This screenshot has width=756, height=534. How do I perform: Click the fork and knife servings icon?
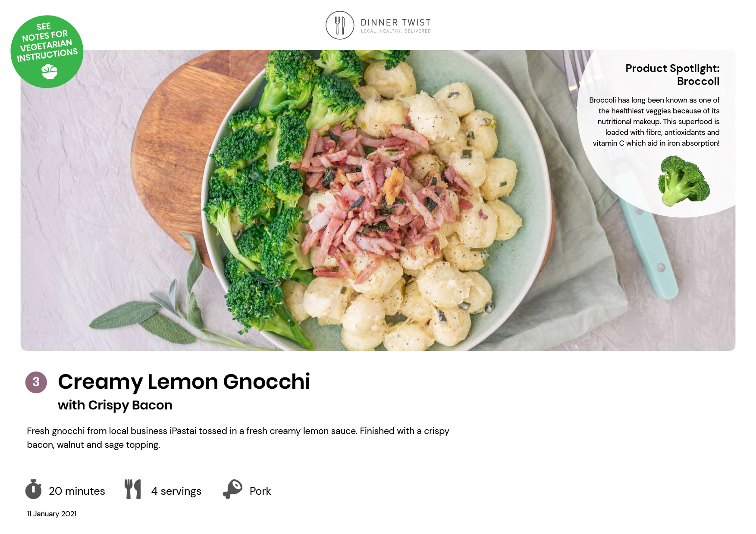click(133, 489)
